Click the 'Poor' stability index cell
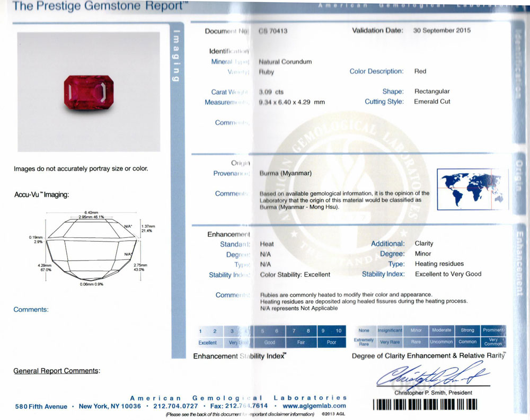 point(331,343)
